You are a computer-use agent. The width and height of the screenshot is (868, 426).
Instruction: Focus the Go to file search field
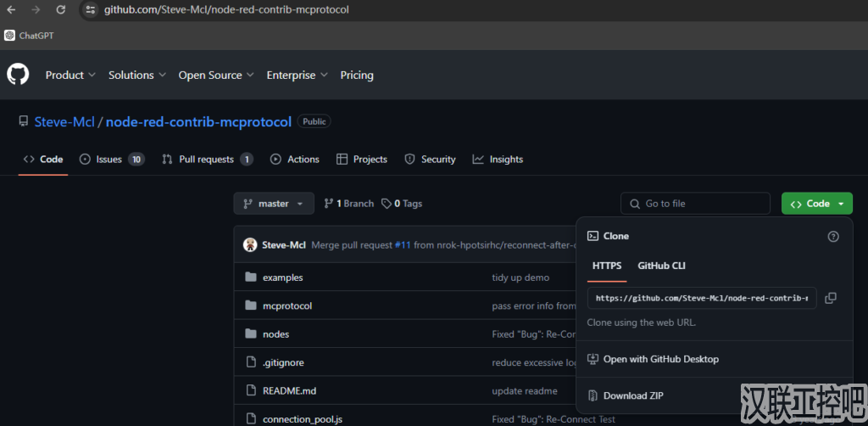pyautogui.click(x=695, y=204)
